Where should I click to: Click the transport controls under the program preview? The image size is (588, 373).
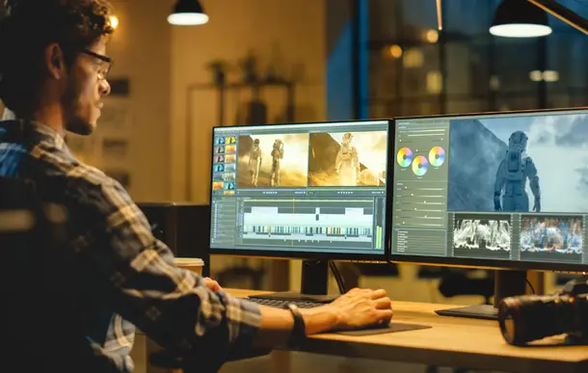(345, 193)
